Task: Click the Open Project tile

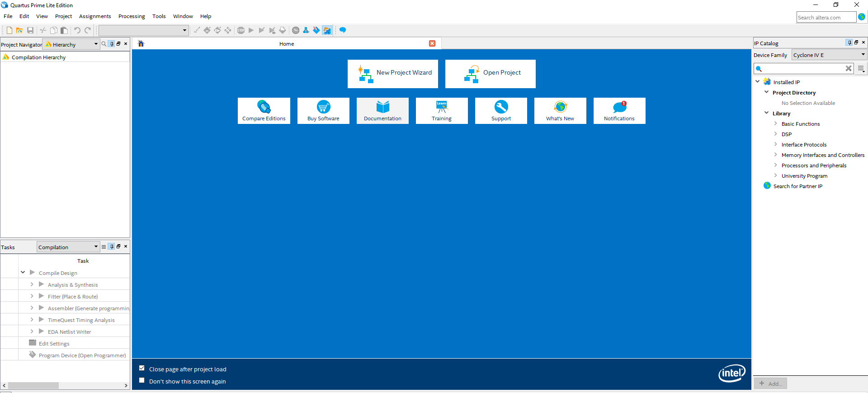Action: click(490, 74)
